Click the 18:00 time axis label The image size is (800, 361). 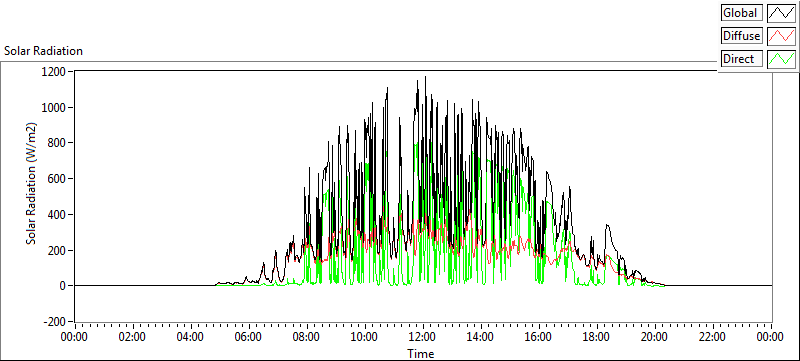(596, 337)
